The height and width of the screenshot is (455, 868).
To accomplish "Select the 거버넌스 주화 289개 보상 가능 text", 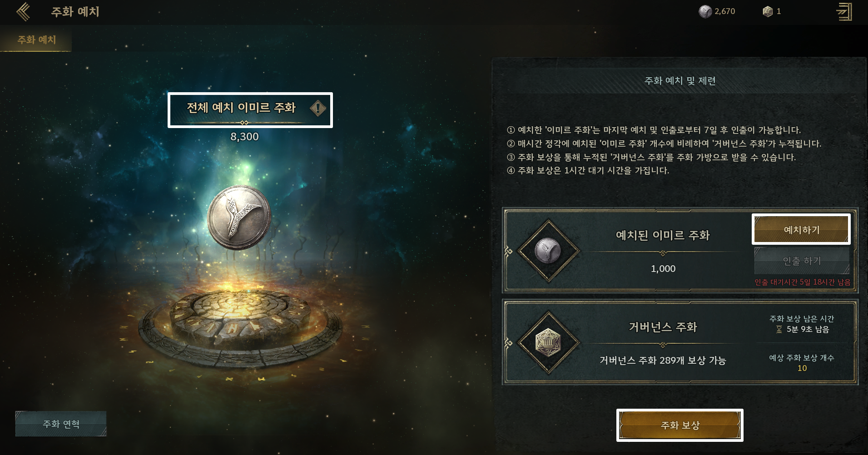I will (663, 360).
